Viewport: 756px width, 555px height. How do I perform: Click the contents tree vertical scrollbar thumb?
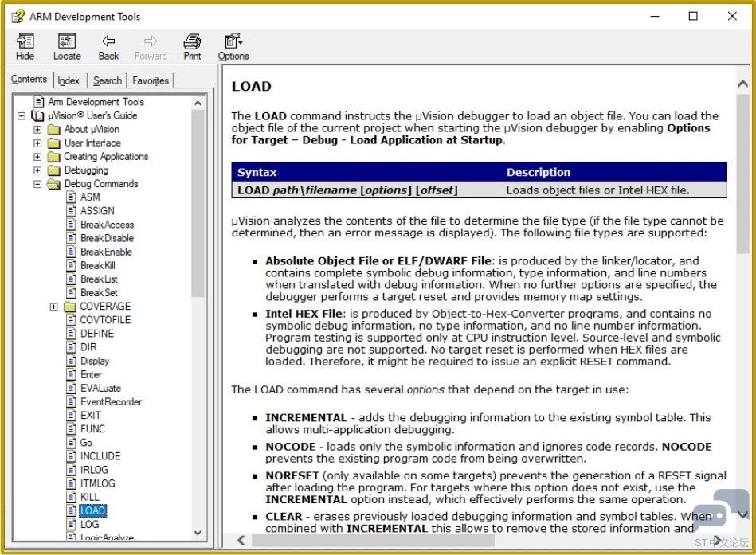[x=198, y=203]
